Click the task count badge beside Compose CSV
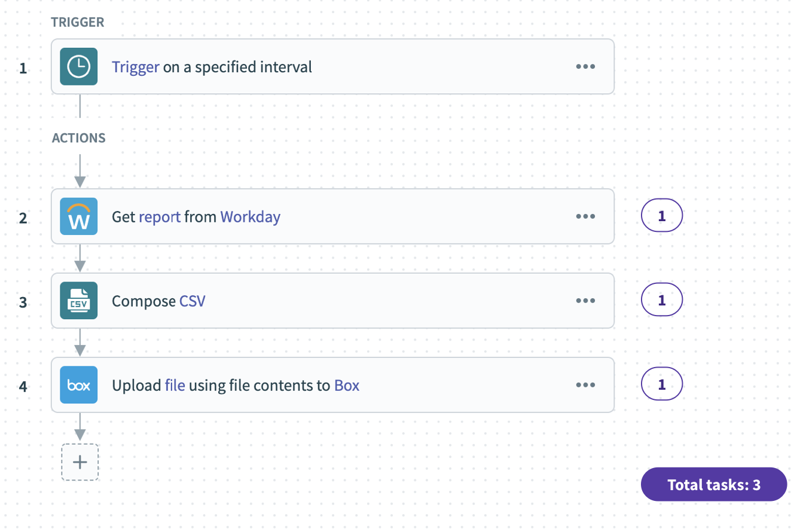The height and width of the screenshot is (532, 794). coord(662,300)
